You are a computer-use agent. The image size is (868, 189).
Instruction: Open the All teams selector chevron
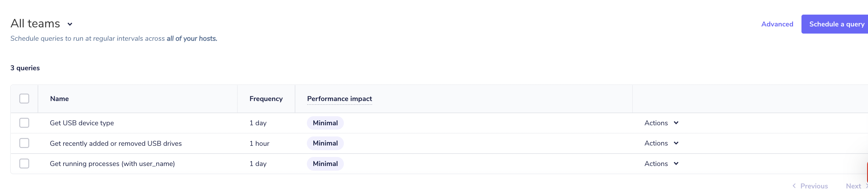tap(70, 24)
